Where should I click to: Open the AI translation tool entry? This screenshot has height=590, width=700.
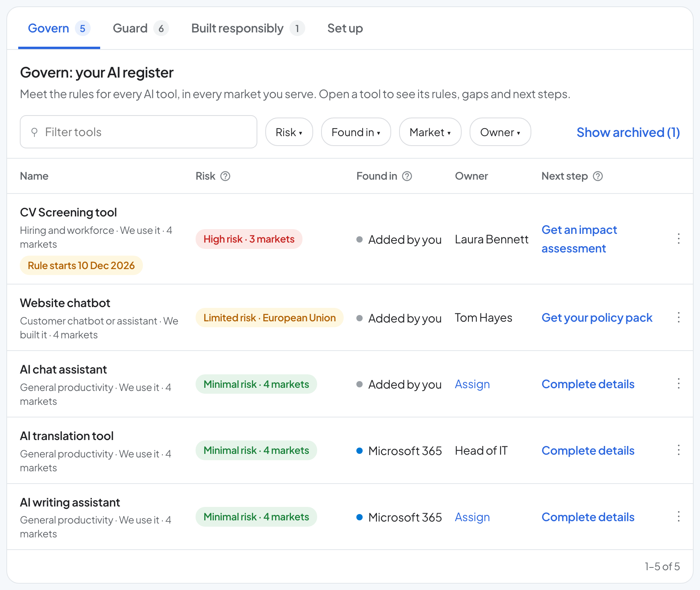pos(67,436)
